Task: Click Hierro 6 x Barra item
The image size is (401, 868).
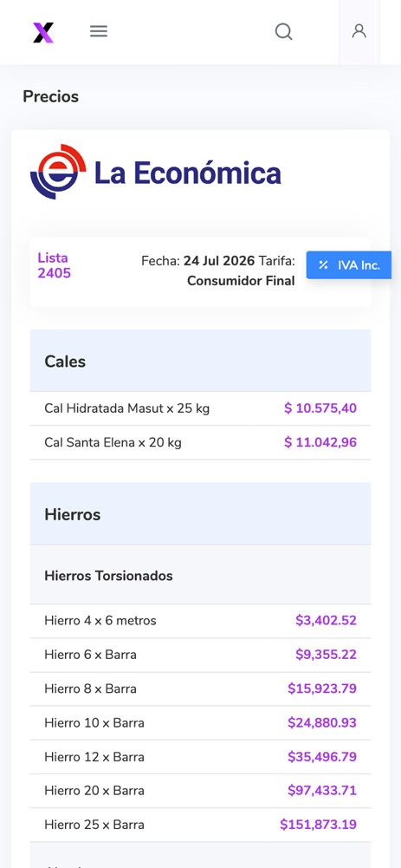Action: point(90,655)
